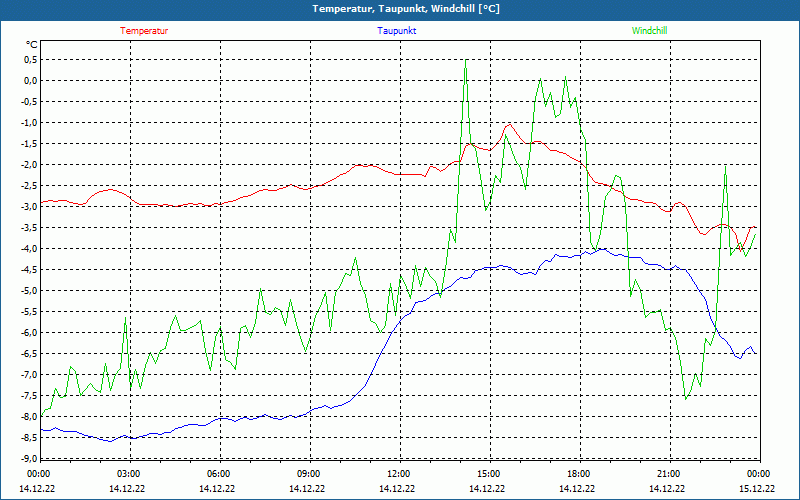Click the blue Taupunkt legend label
800x500 pixels.
397,31
